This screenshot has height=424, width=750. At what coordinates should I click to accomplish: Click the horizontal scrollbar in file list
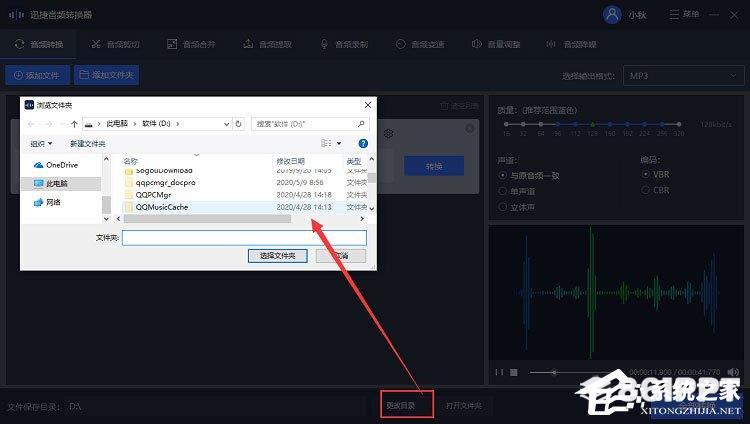[x=207, y=219]
